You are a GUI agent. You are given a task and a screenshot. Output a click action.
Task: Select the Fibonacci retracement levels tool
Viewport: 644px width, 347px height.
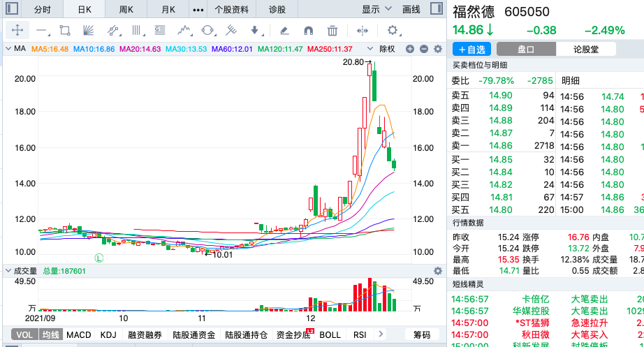(160, 31)
